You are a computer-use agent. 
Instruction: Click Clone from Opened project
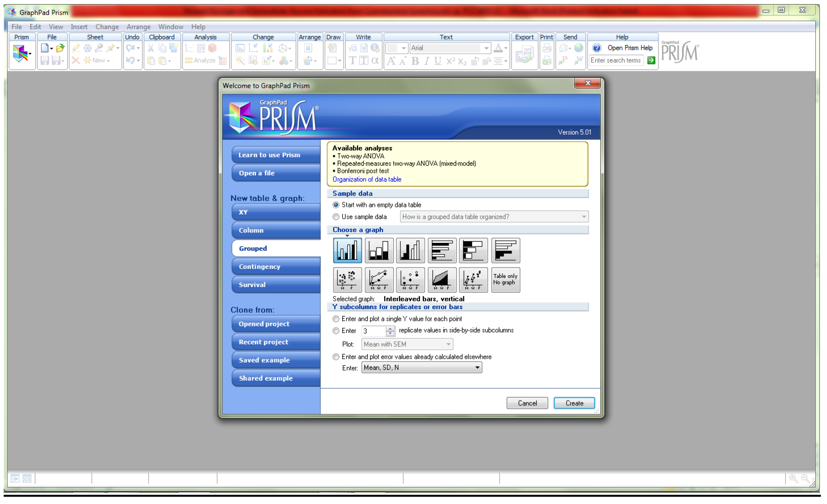(276, 324)
